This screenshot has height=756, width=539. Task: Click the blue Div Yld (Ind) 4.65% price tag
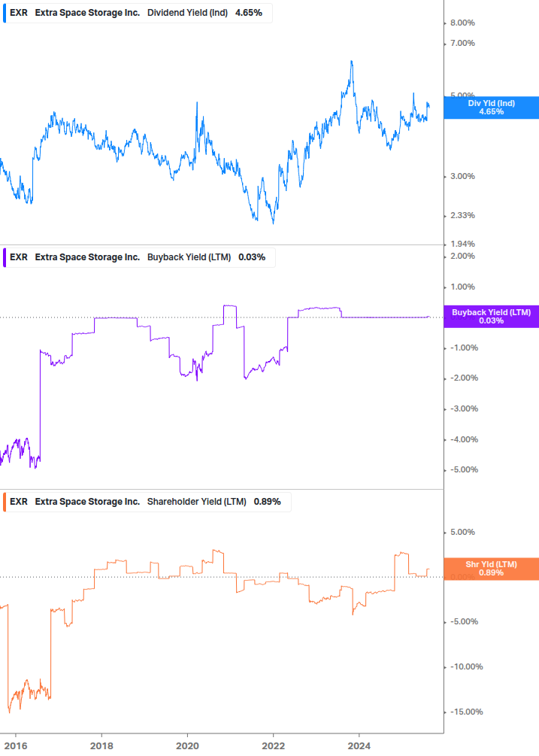[492, 108]
